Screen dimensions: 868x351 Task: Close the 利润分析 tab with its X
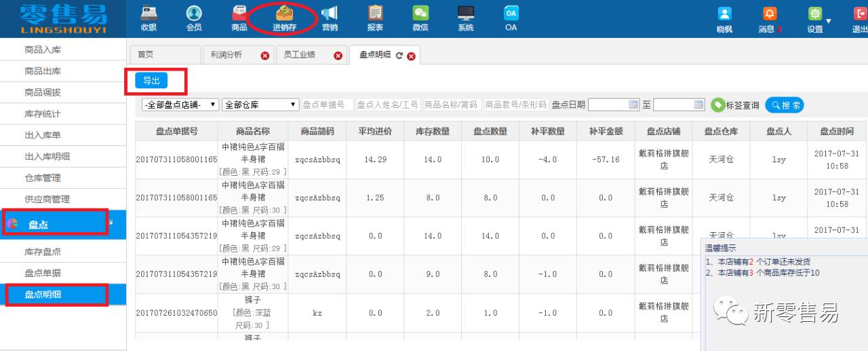click(x=265, y=56)
